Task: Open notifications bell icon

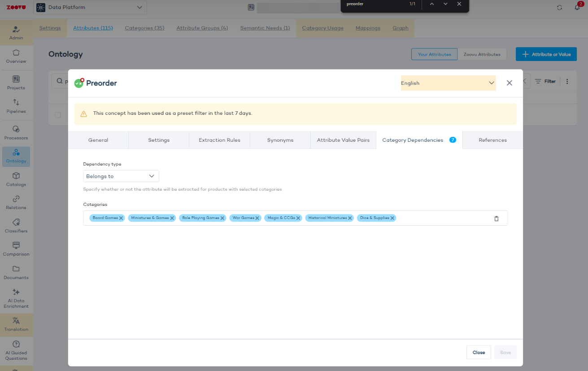Action: 577,7
